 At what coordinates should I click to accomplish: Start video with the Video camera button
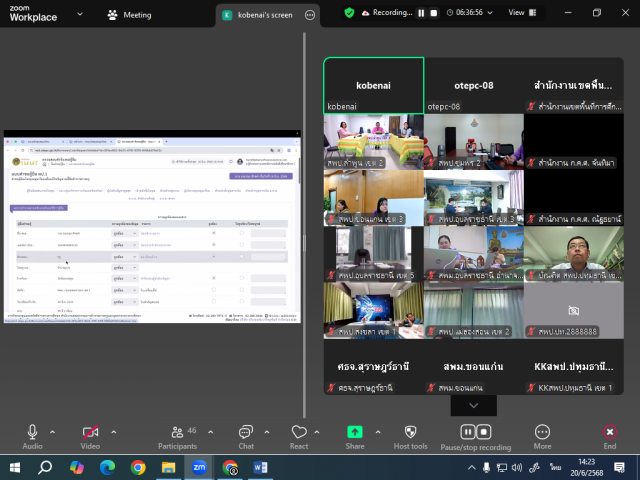pyautogui.click(x=90, y=437)
